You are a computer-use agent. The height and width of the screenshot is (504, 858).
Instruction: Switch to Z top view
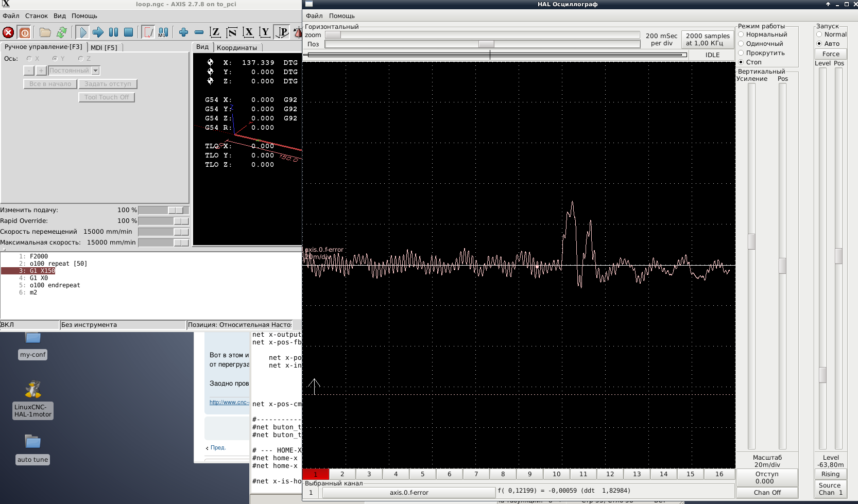point(215,32)
